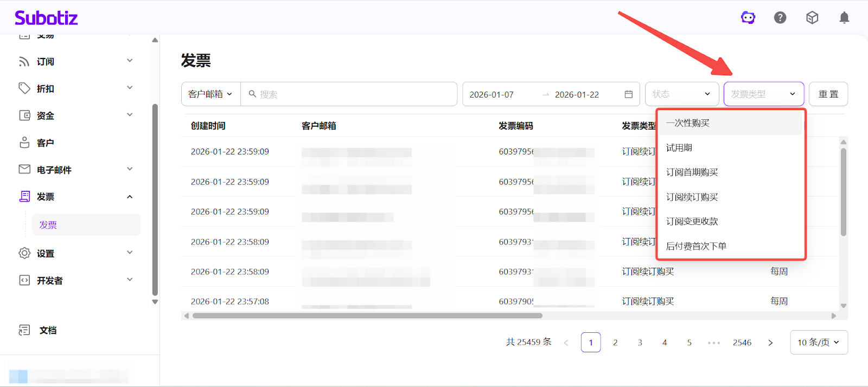
Task: Open the 客户邮箱 search type dropdown
Action: (210, 94)
